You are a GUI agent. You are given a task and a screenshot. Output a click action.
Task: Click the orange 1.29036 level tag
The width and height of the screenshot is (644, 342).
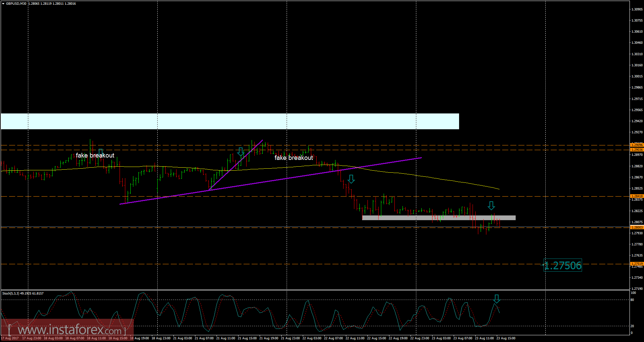pos(637,149)
